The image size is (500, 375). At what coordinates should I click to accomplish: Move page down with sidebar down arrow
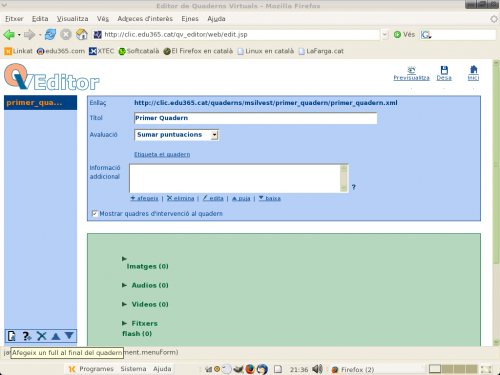coord(69,335)
